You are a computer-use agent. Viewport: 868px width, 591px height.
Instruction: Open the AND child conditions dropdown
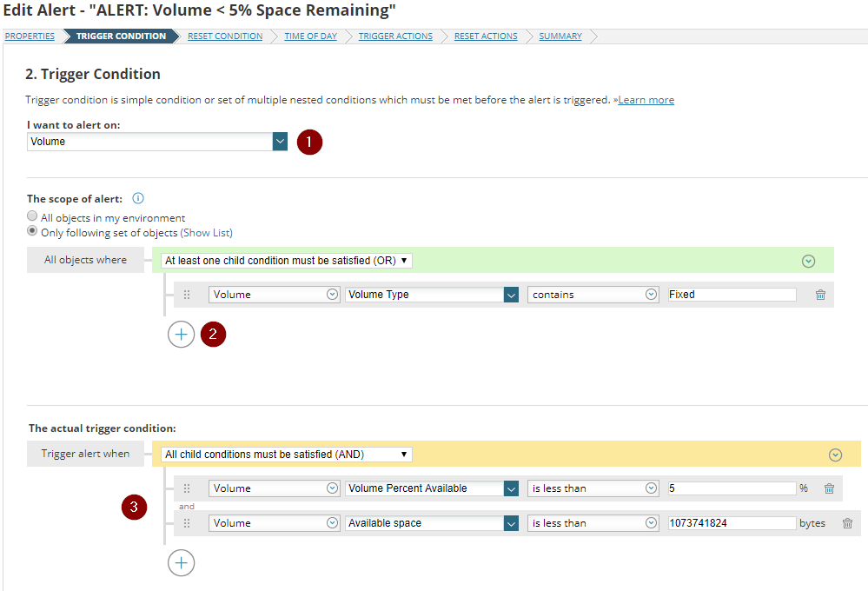pyautogui.click(x=287, y=455)
